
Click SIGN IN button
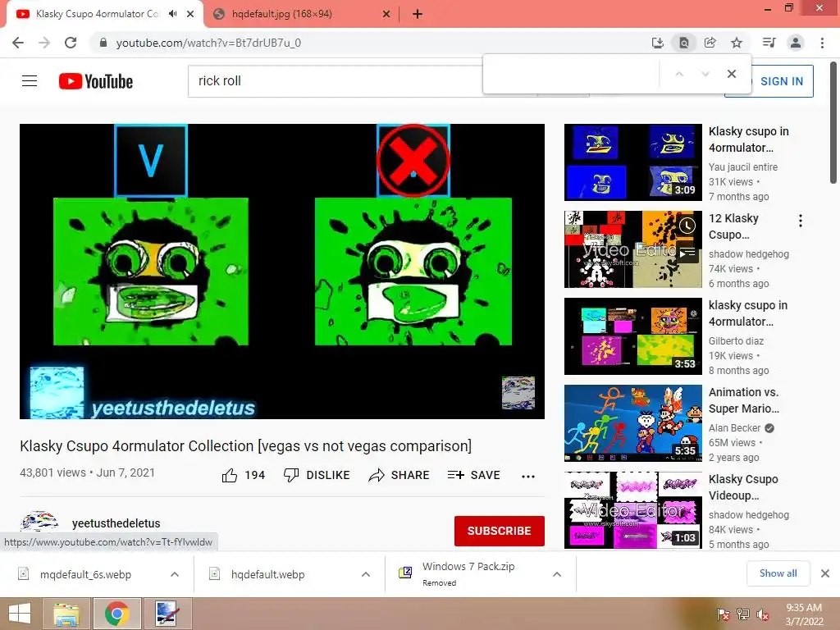point(782,81)
